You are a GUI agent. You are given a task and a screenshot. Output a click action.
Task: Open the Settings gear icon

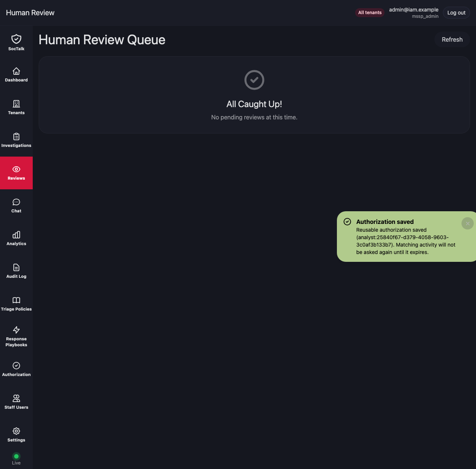(16, 431)
